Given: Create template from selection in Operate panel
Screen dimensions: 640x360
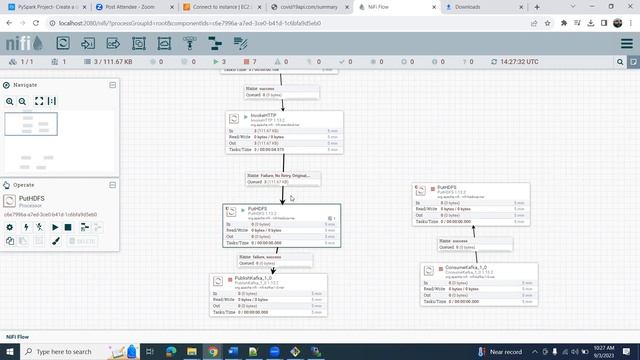Looking at the screenshot, I should click(x=84, y=227).
